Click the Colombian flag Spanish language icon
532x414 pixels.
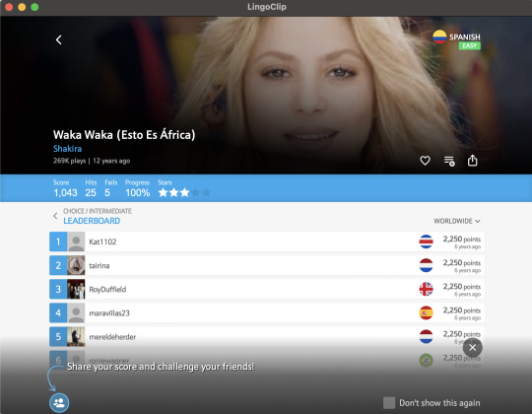tap(439, 37)
